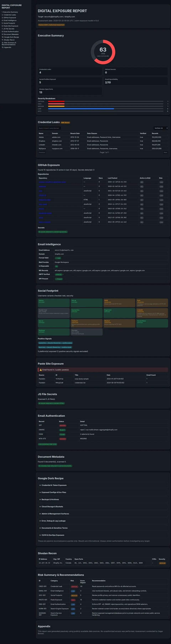This screenshot has width=171, height=644.
Task: Jump to Appendix in sidebar
Action: [x=6, y=47]
